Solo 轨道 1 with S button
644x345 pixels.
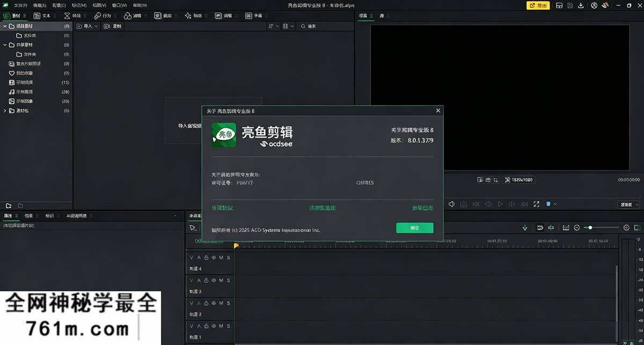pos(228,326)
